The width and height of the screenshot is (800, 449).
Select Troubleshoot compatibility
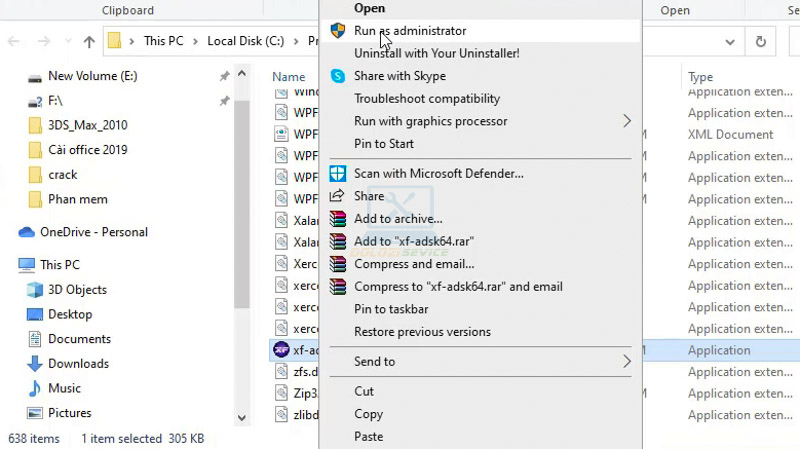pyautogui.click(x=480, y=98)
